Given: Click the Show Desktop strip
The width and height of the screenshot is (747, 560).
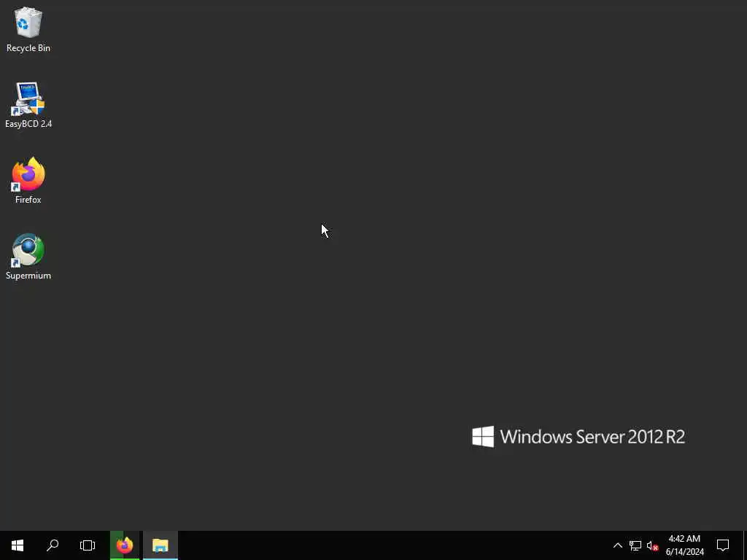Looking at the screenshot, I should click(745, 545).
